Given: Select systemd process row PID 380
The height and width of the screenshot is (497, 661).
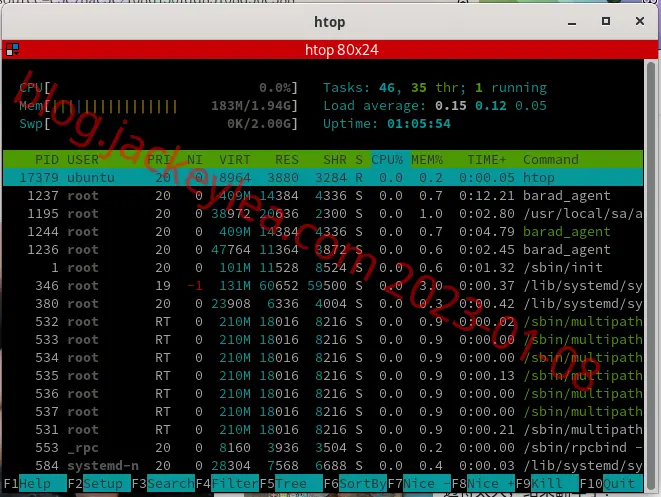Looking at the screenshot, I should pos(323,304).
